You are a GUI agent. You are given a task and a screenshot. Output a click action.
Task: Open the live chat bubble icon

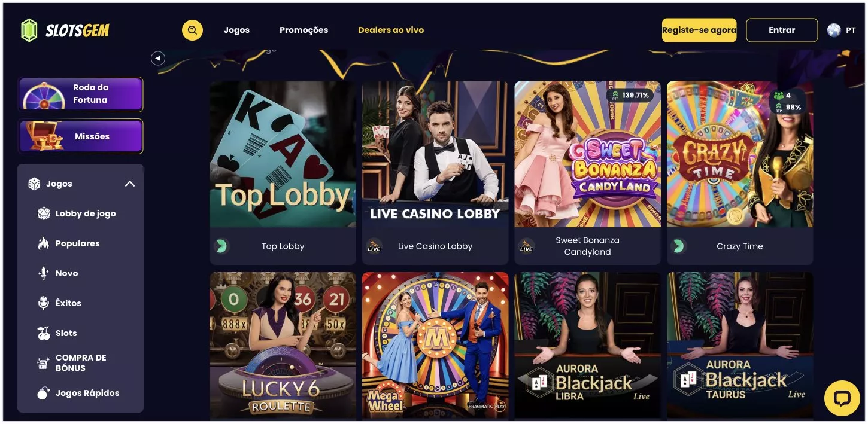coord(842,398)
